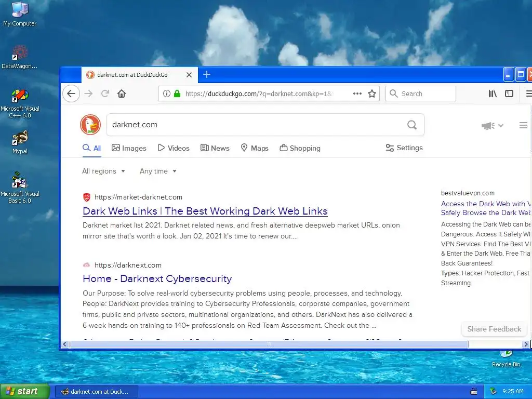Open Recycle Bin on desktop
Image resolution: width=532 pixels, height=399 pixels.
506,359
